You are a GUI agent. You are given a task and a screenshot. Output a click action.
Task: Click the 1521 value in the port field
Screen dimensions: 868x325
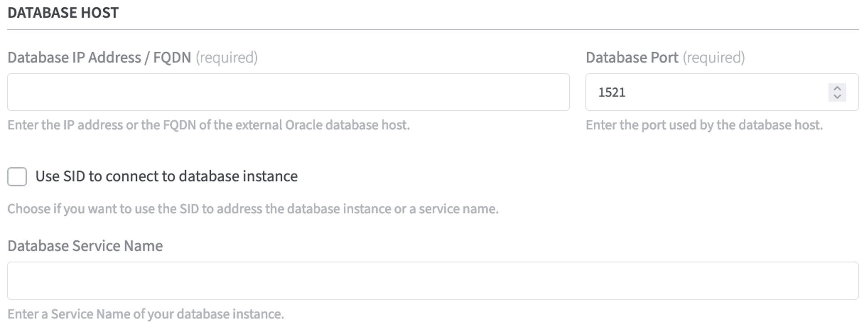pyautogui.click(x=612, y=92)
